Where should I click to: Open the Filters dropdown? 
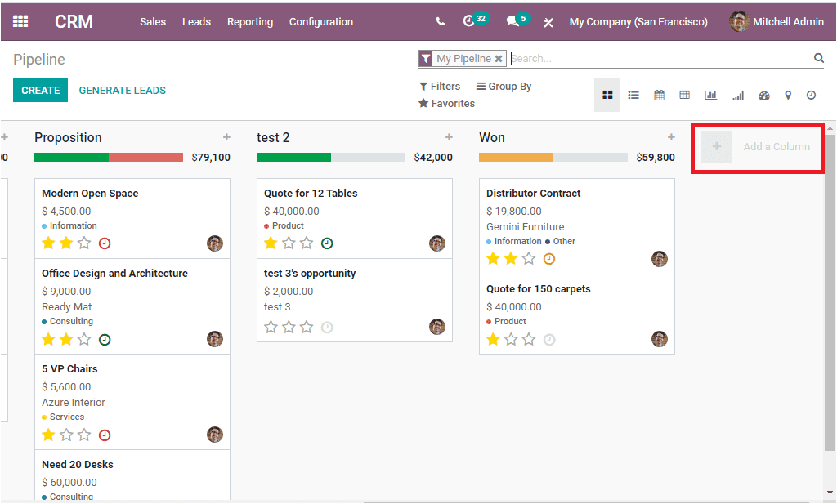tap(440, 86)
